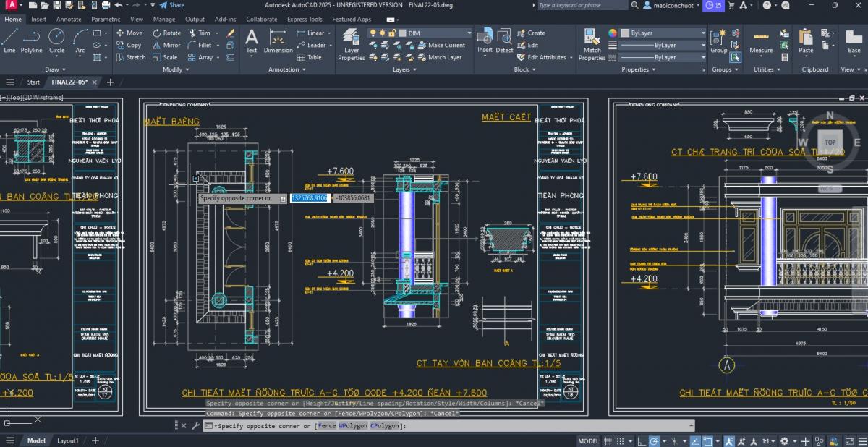868x447 pixels.
Task: Click the Edit Attributes button
Action: coord(545,57)
